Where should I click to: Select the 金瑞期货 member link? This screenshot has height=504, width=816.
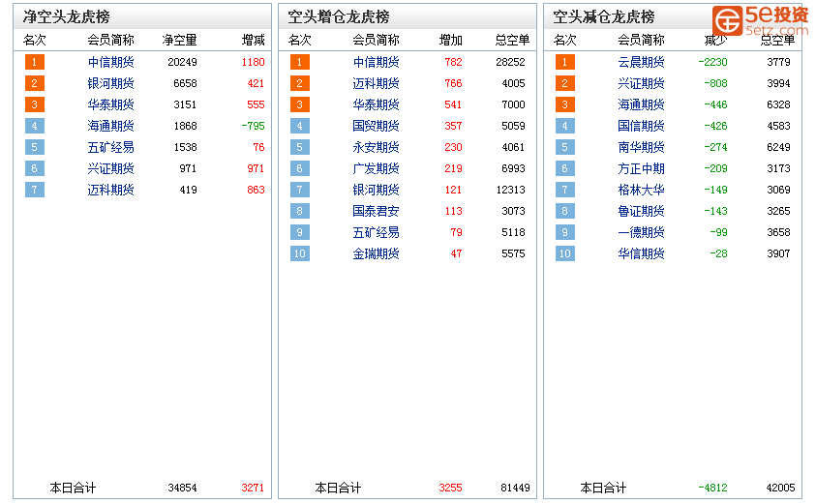click(377, 254)
